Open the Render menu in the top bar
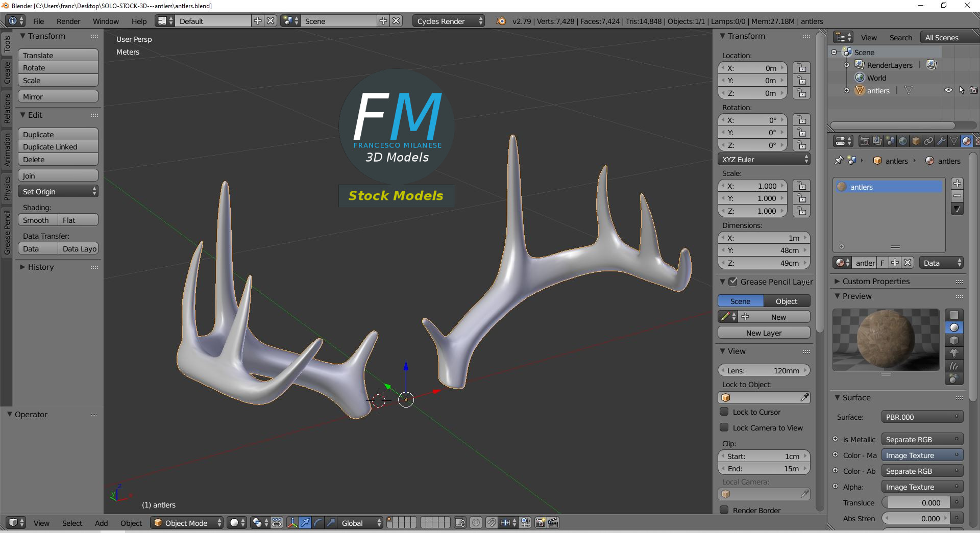980x533 pixels. click(68, 21)
